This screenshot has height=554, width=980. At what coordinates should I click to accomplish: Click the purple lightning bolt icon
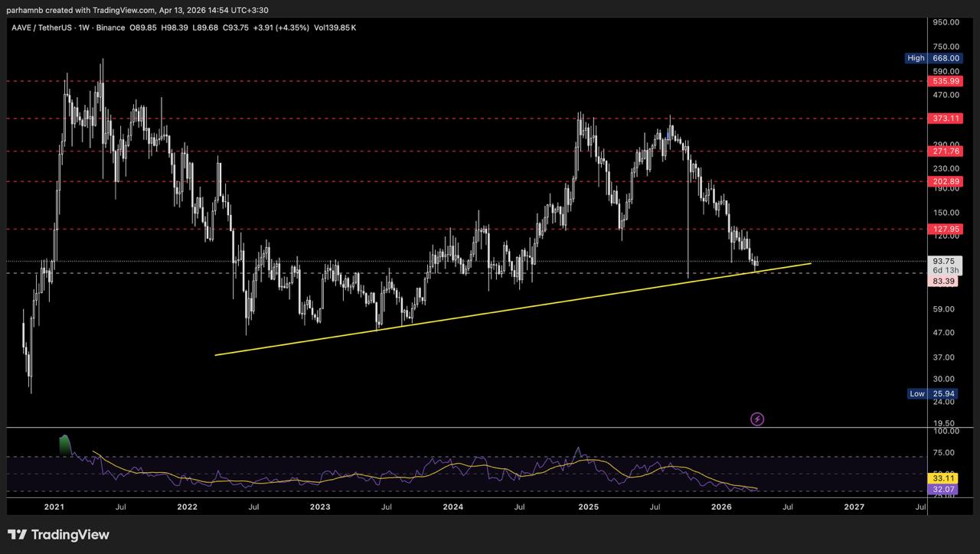click(757, 419)
